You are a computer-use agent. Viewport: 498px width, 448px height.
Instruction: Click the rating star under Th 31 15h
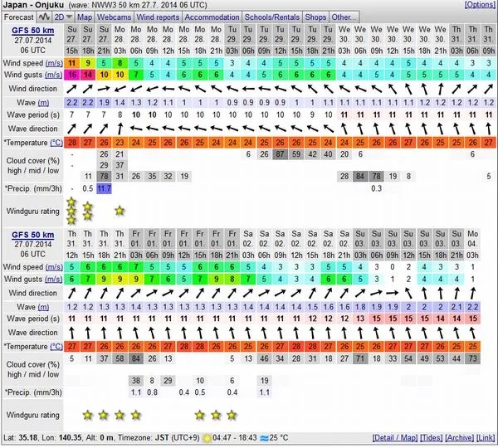pos(88,415)
